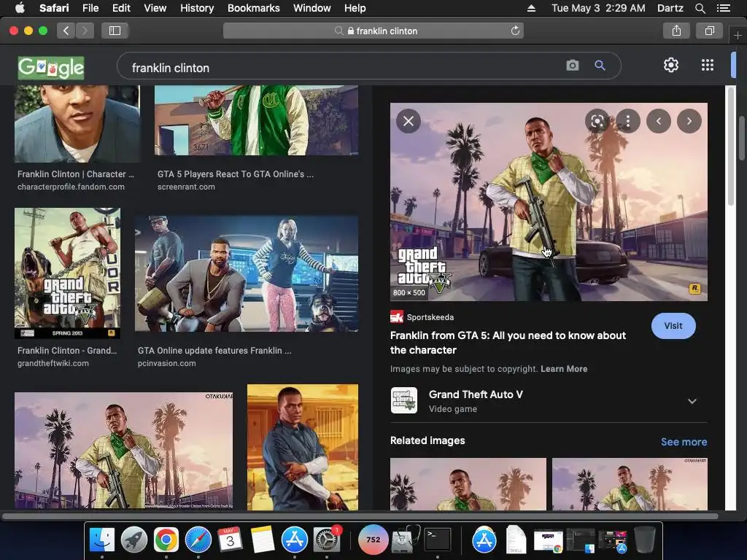Screen dimensions: 747x560
Task: Click the Learn More copyright link
Action: (564, 368)
